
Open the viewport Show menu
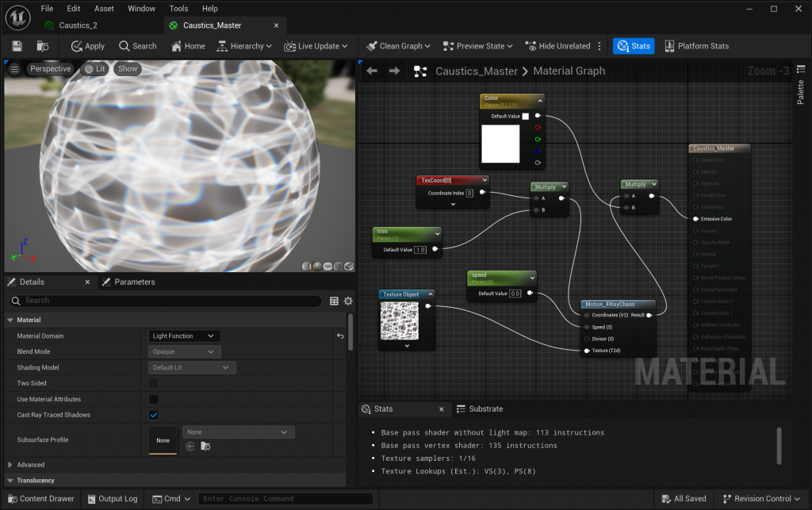pos(128,69)
